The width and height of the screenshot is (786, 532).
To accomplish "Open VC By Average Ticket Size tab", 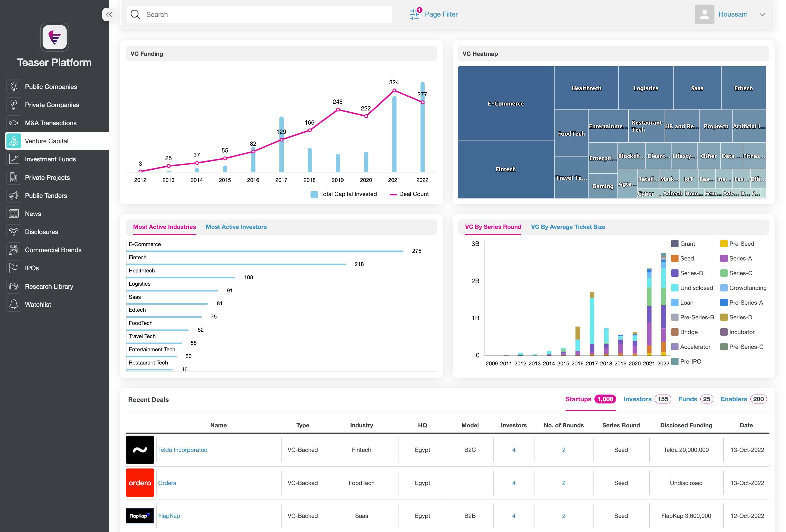I will [x=568, y=227].
